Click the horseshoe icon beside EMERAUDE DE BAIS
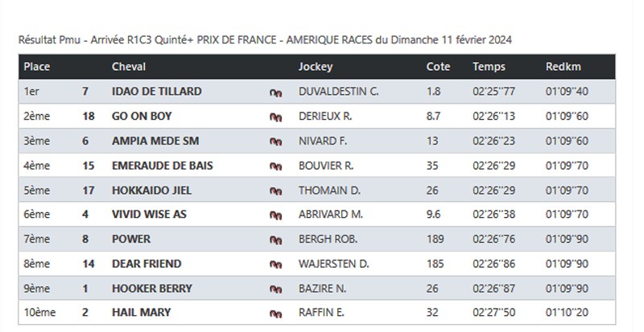Viewport: 644px width, 332px height. [x=276, y=166]
